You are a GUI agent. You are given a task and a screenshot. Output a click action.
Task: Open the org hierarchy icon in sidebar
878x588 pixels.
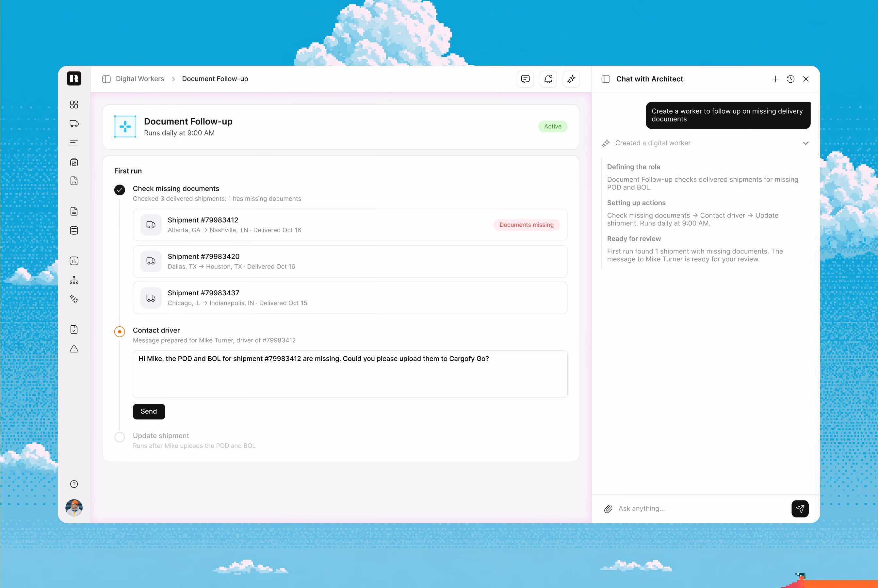74,280
